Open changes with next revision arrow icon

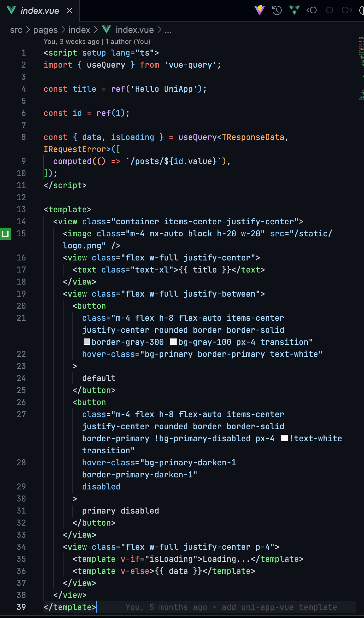tap(347, 10)
